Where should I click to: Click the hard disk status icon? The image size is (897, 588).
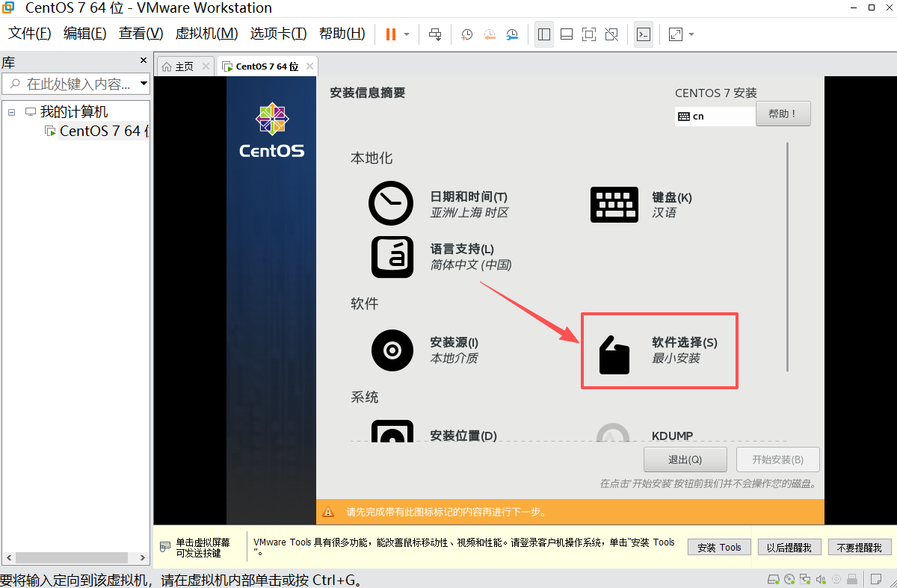(x=774, y=579)
